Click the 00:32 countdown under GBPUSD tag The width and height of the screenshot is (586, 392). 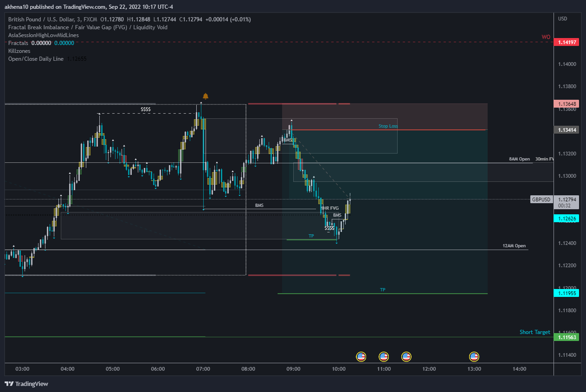(x=564, y=205)
